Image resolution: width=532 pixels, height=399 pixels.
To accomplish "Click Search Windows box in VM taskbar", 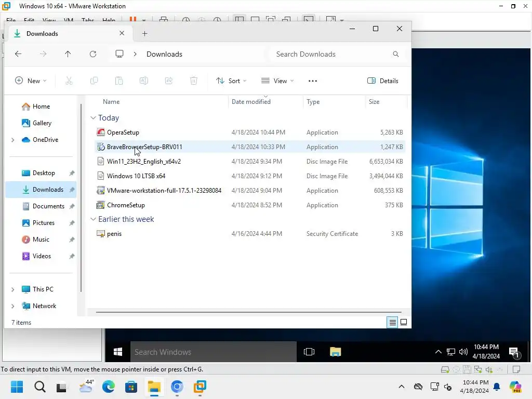I will [x=214, y=352].
